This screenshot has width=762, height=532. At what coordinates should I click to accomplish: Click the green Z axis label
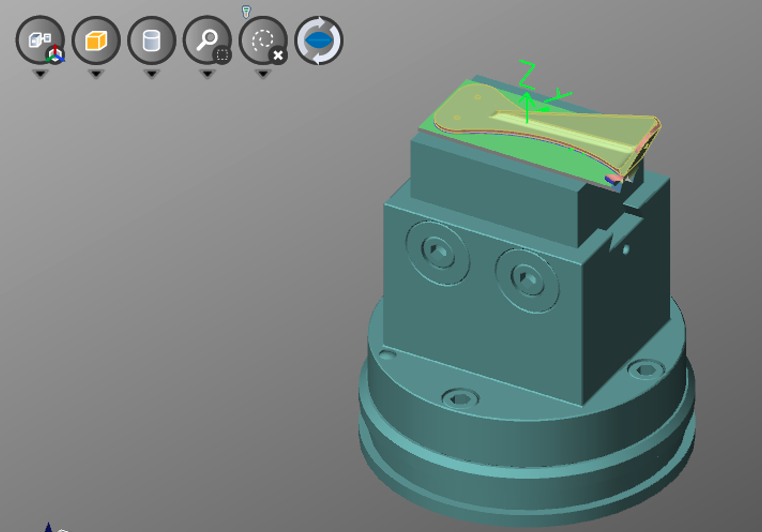coord(527,75)
